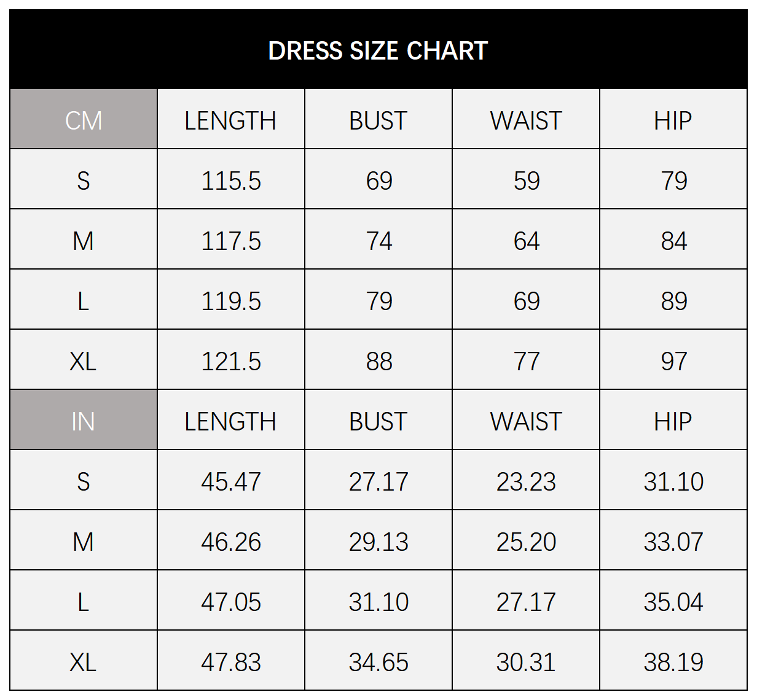Viewport: 757px width, 700px height.
Task: Select the 115.5 length value
Action: pyautogui.click(x=231, y=181)
